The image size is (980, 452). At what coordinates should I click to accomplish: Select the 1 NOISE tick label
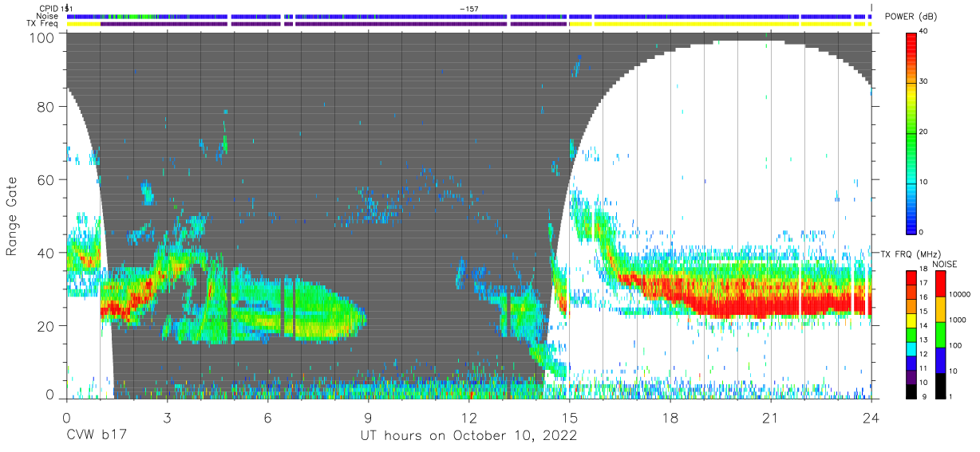point(951,396)
